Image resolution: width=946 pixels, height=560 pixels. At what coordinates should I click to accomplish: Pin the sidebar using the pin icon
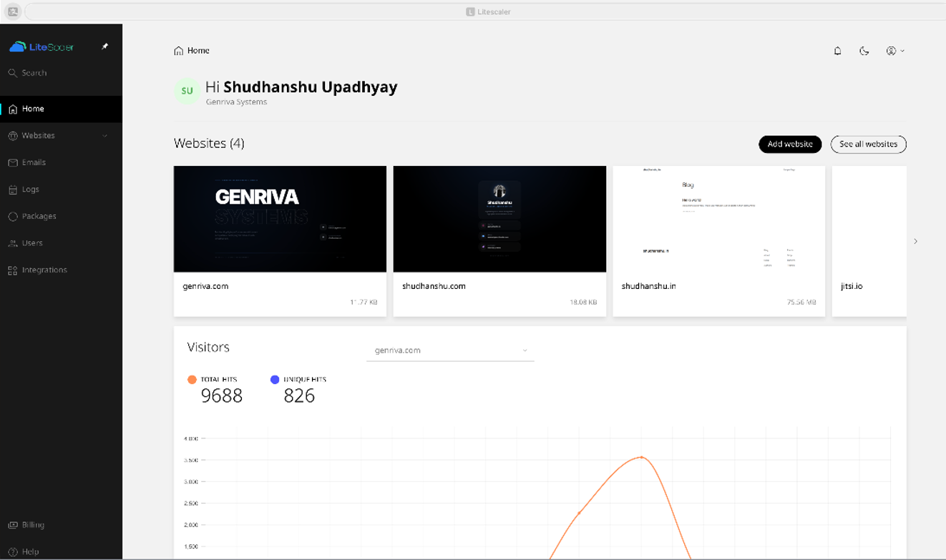[x=105, y=45]
